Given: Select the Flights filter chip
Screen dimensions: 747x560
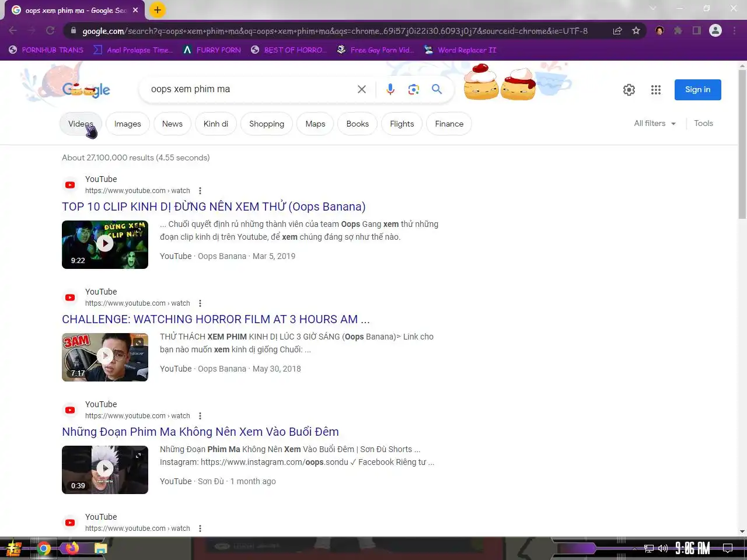Looking at the screenshot, I should pyautogui.click(x=402, y=124).
